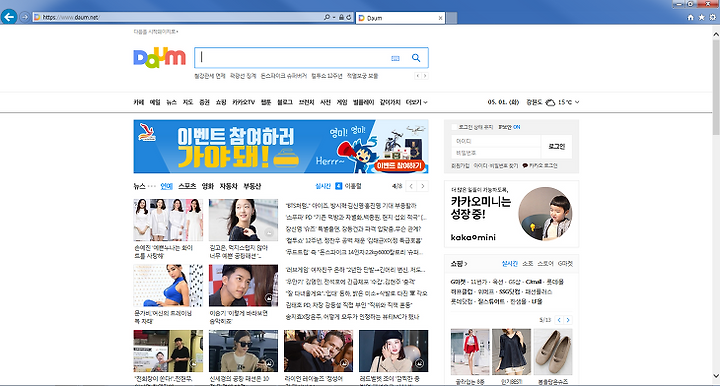This screenshot has height=386, width=720.
Task: Click the Kakao speech bubble login icon
Action: pos(525,166)
